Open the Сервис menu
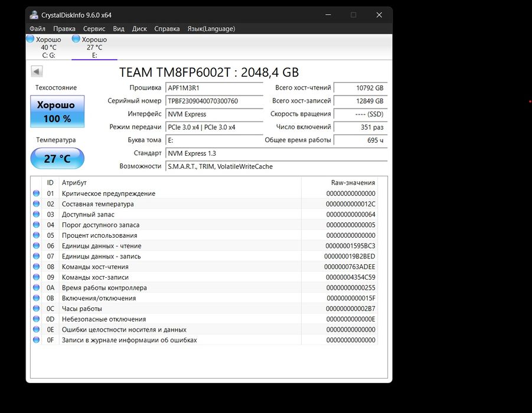The image size is (532, 413). [94, 29]
